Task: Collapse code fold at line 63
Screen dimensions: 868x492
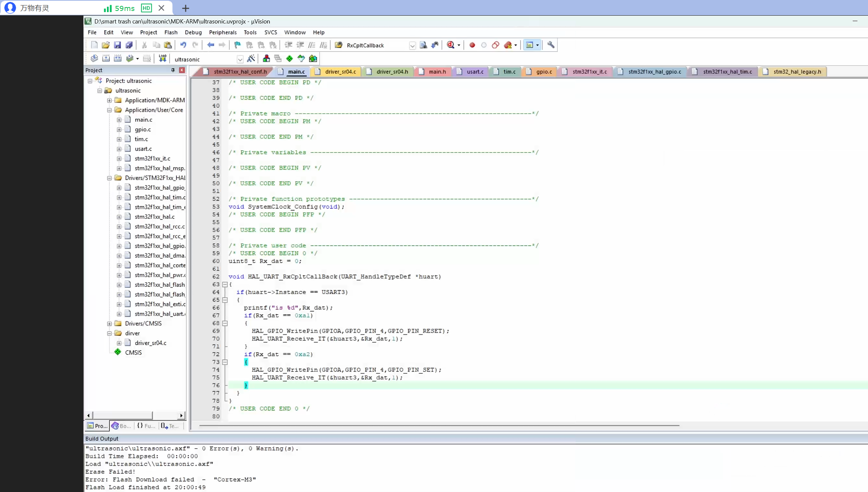Action: [225, 285]
